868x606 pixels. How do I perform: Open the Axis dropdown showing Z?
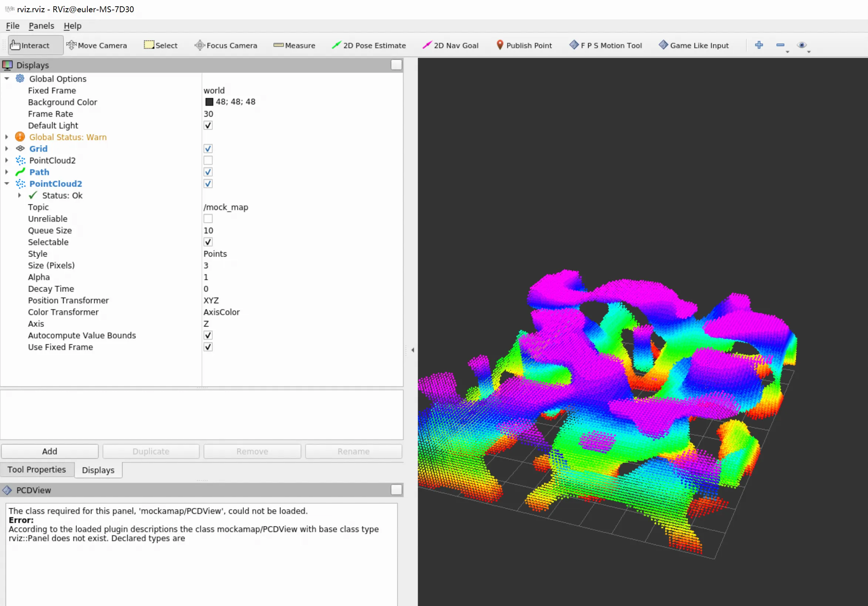tap(302, 324)
